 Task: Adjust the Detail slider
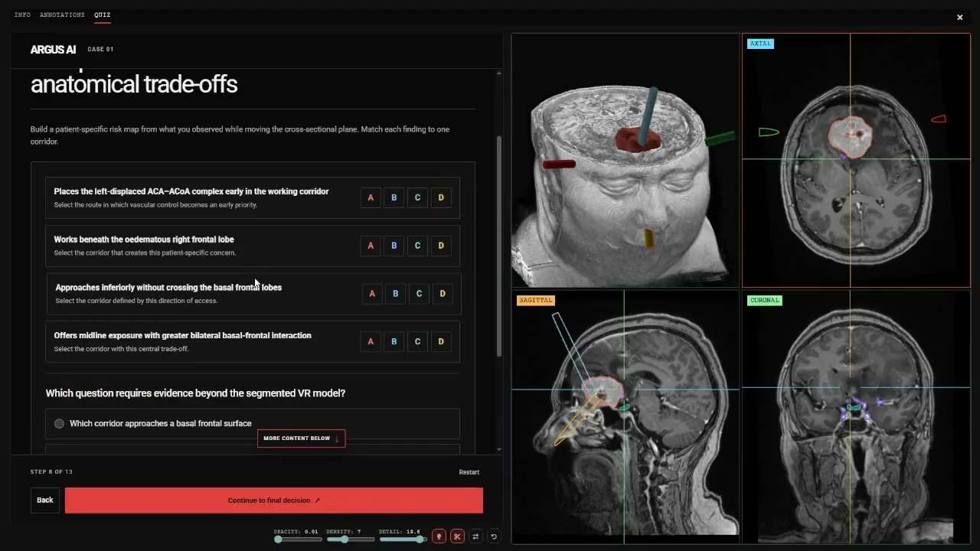click(x=402, y=540)
